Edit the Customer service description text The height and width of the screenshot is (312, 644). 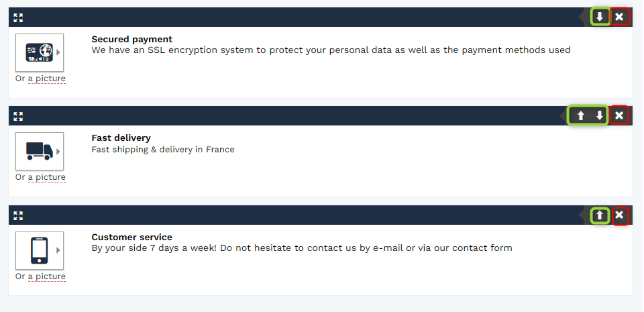click(x=302, y=248)
